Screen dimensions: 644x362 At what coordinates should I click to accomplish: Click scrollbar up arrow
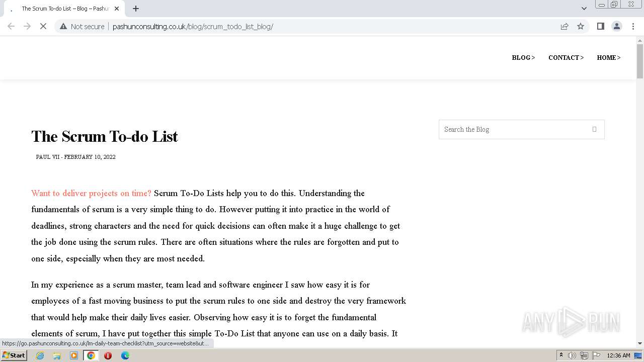click(640, 40)
